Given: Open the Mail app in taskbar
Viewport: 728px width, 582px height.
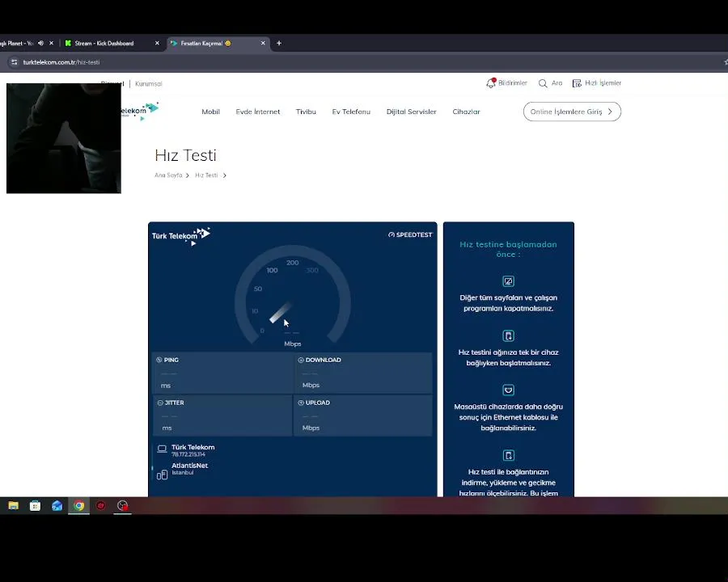Looking at the screenshot, I should click(x=57, y=506).
